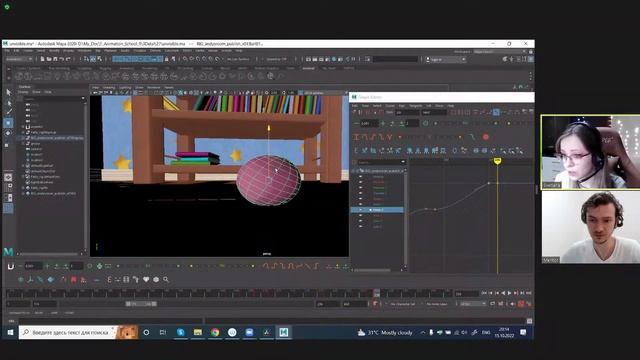Viewport: 640px width, 360px height.
Task: Click the red circle icon in Graph Editor toolbar
Action: pyautogui.click(x=486, y=137)
